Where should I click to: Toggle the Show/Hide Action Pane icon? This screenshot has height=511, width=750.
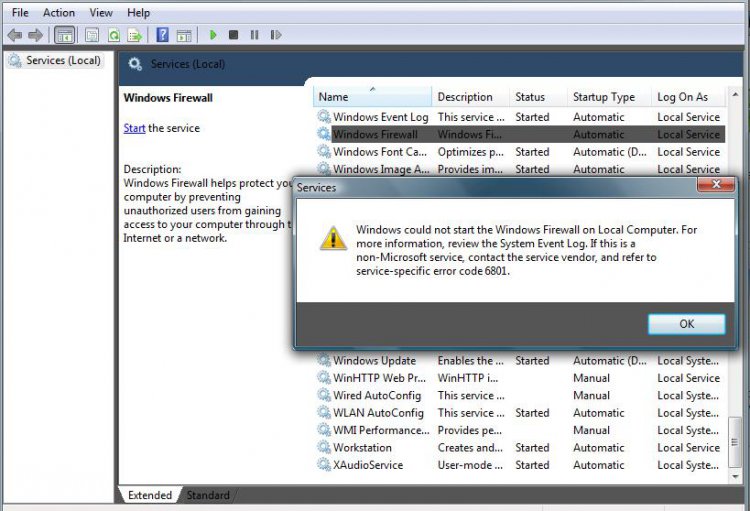coord(184,35)
